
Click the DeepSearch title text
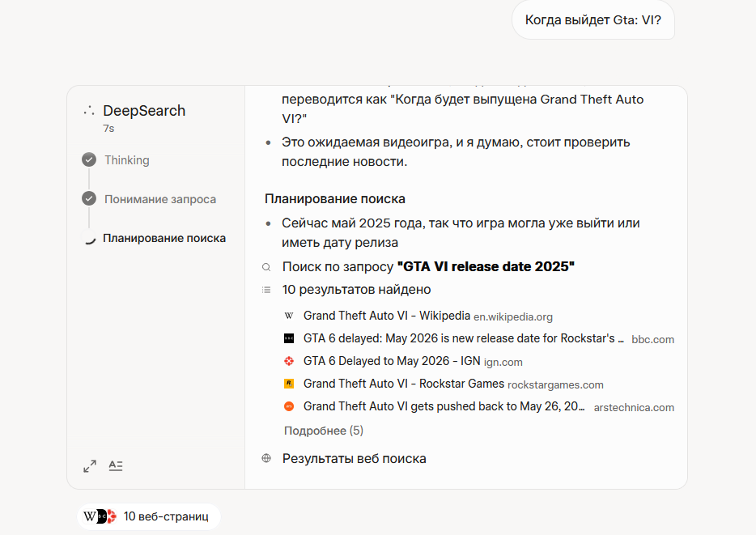click(x=144, y=111)
